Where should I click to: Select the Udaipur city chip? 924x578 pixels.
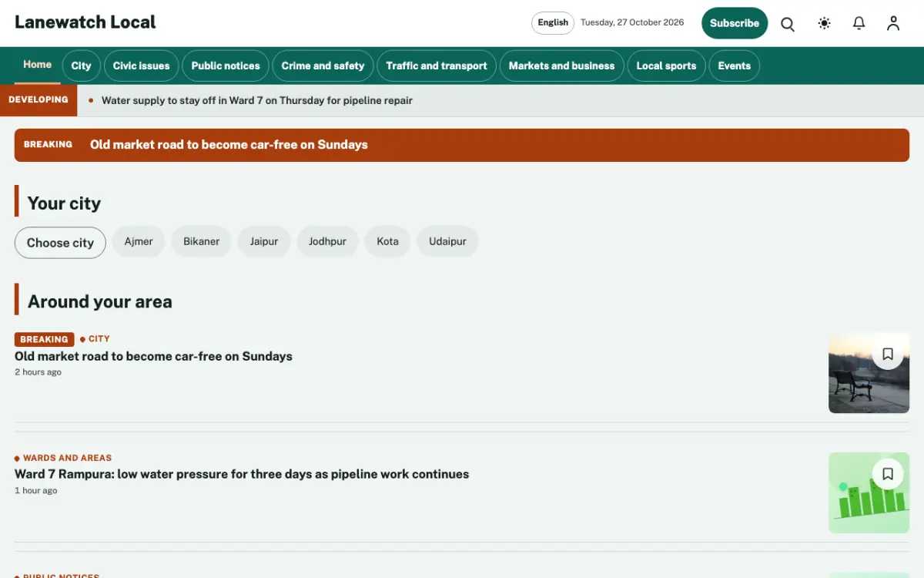click(447, 241)
